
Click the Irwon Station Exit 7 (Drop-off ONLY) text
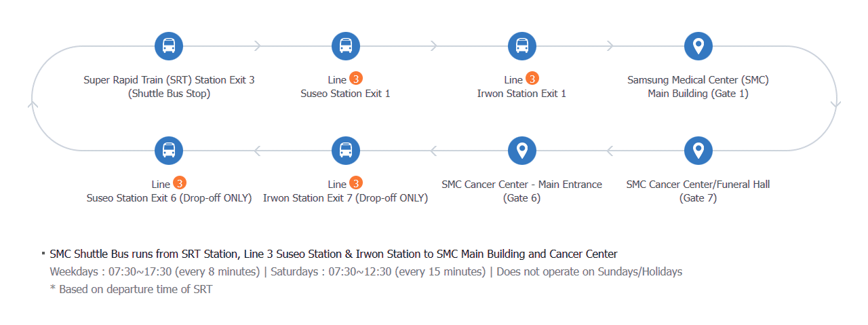345,198
